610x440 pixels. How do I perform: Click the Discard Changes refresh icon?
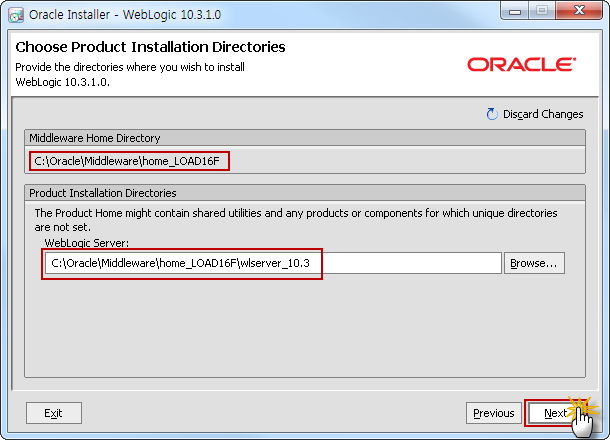tap(492, 114)
